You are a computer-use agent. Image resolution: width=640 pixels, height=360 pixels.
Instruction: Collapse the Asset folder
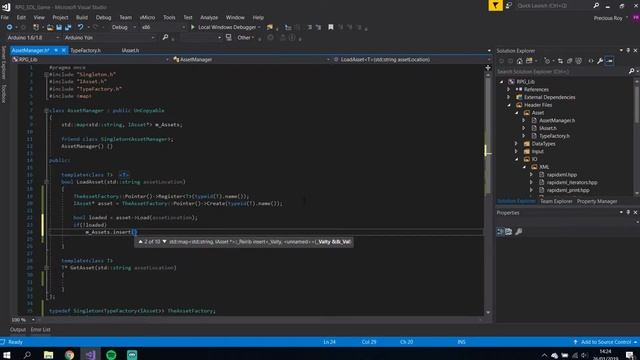[x=517, y=113]
